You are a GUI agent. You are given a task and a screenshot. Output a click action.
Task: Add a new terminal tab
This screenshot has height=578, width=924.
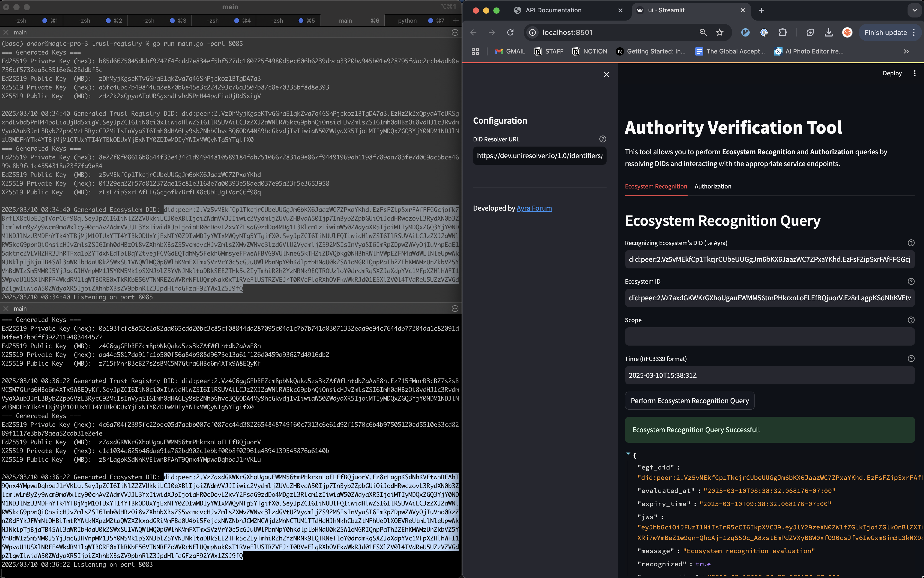456,21
